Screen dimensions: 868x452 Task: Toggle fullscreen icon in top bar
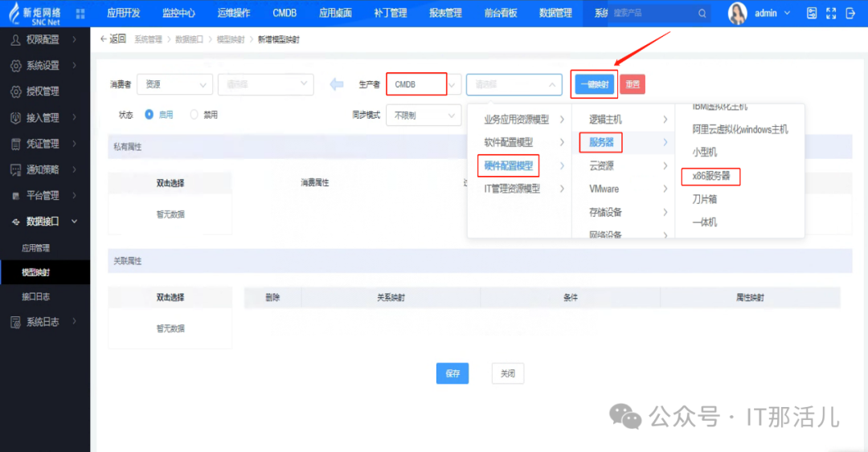click(831, 14)
